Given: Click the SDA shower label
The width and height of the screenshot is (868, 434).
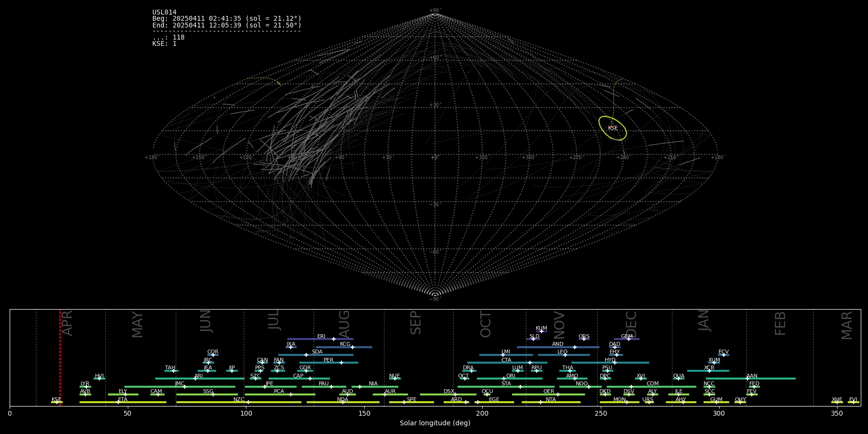Looking at the screenshot, I should tap(317, 352).
